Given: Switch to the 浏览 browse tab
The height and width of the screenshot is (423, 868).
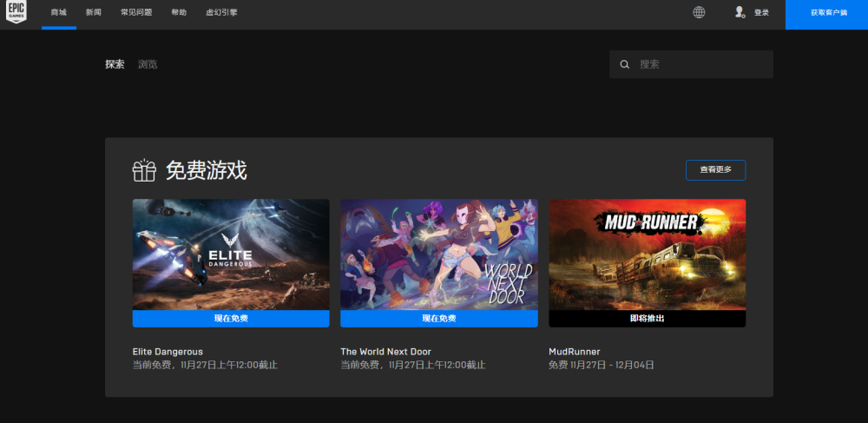Looking at the screenshot, I should (x=148, y=64).
